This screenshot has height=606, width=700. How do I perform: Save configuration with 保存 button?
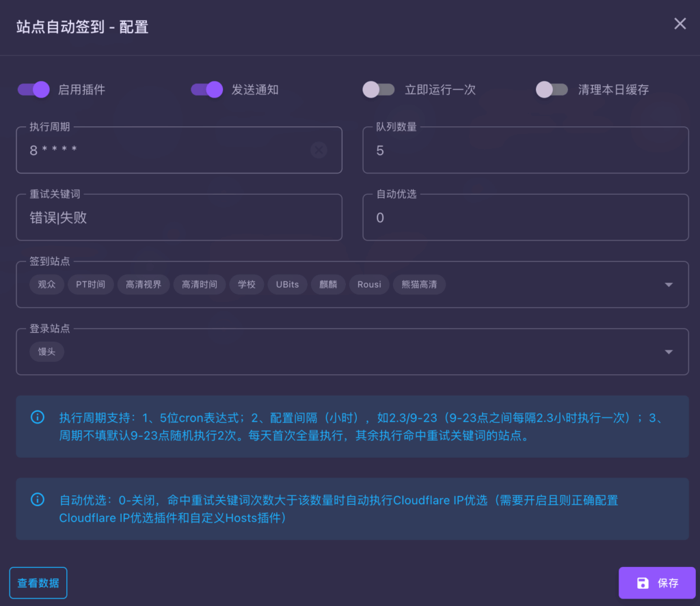(x=657, y=583)
